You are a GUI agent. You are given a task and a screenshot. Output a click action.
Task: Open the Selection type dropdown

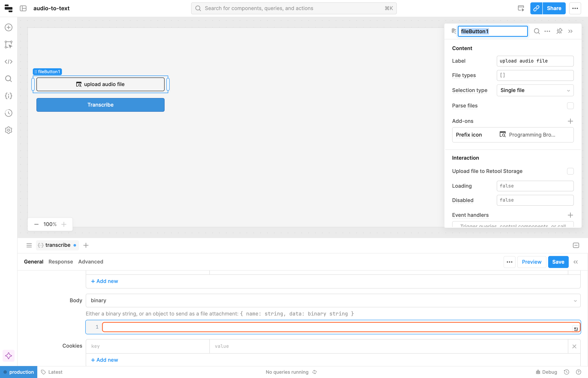click(535, 90)
